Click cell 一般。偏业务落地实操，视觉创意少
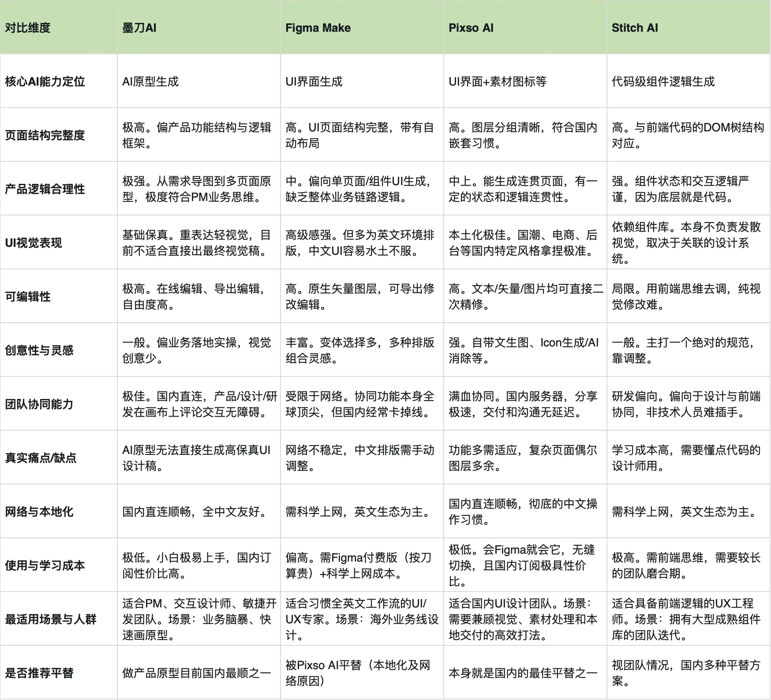This screenshot has width=771, height=700. coord(199,350)
